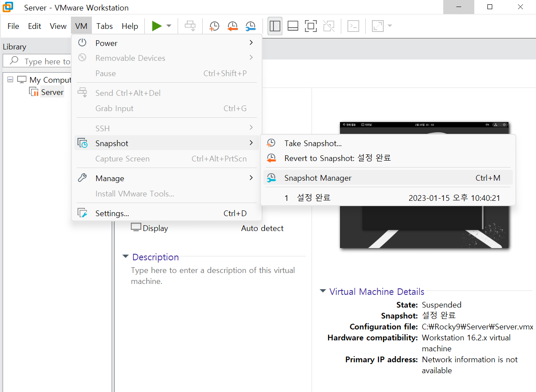536x392 pixels.
Task: Collapse the Virtual Machine Details triangle
Action: (x=323, y=291)
